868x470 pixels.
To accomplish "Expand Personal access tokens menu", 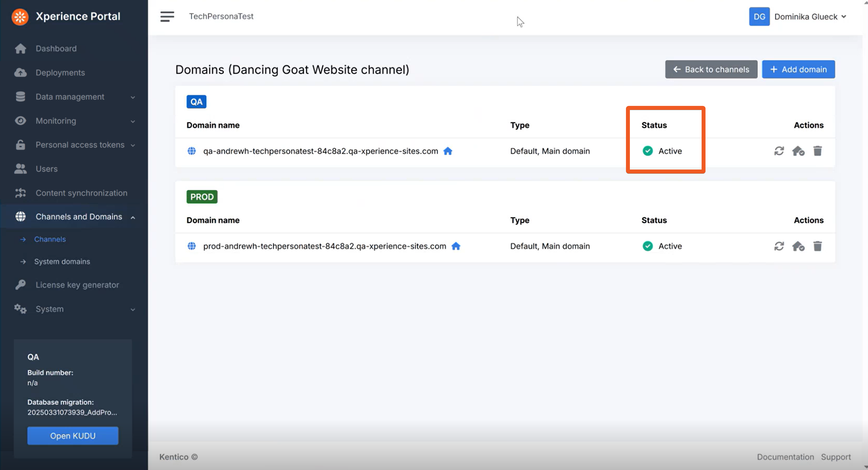I will (80, 145).
